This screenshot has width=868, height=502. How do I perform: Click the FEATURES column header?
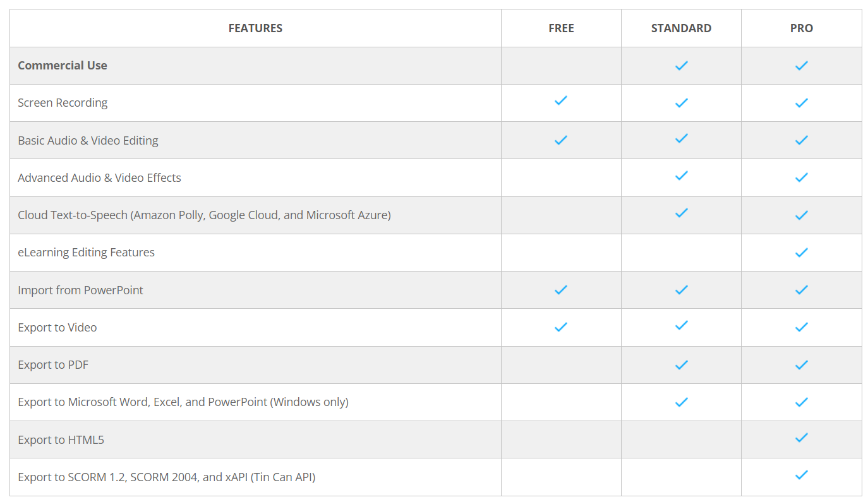tap(255, 28)
